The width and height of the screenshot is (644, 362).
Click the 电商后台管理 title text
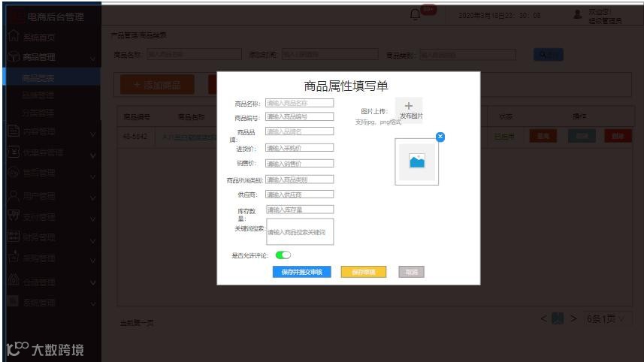(x=56, y=17)
